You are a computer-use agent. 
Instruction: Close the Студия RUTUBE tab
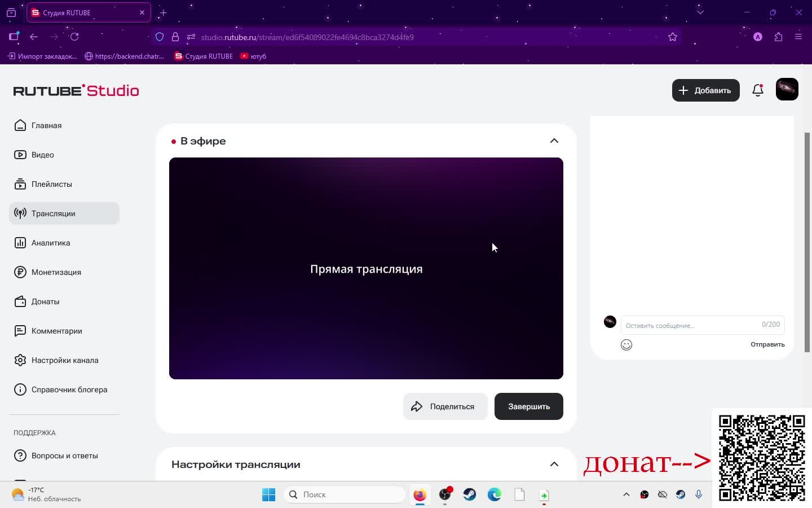pos(142,12)
